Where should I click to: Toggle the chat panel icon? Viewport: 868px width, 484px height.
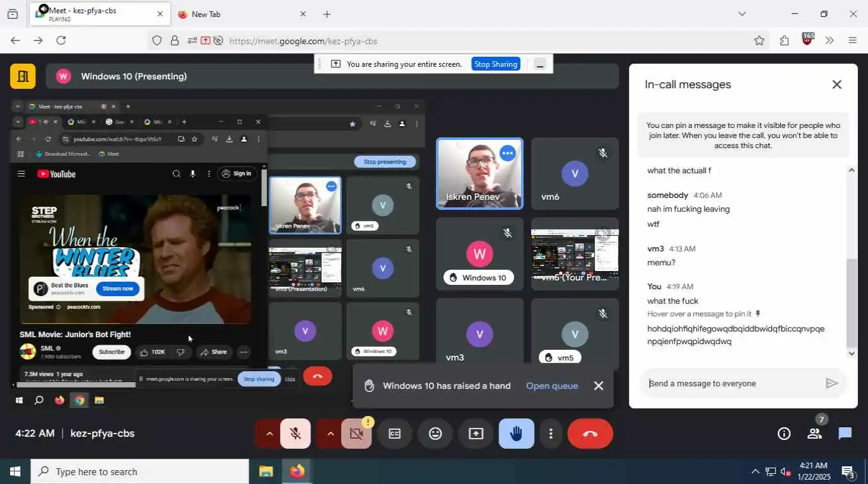(x=845, y=434)
